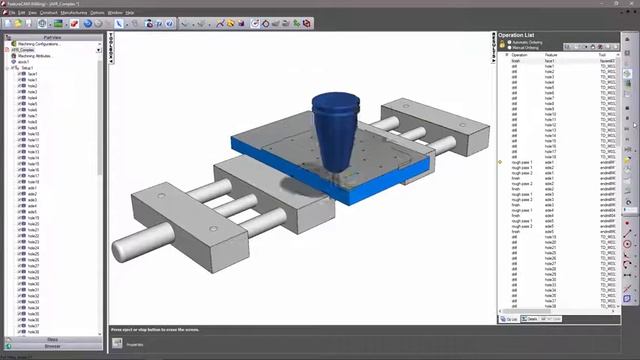
Task: Toggle the checkbox for hole18 feature
Action: point(19,182)
